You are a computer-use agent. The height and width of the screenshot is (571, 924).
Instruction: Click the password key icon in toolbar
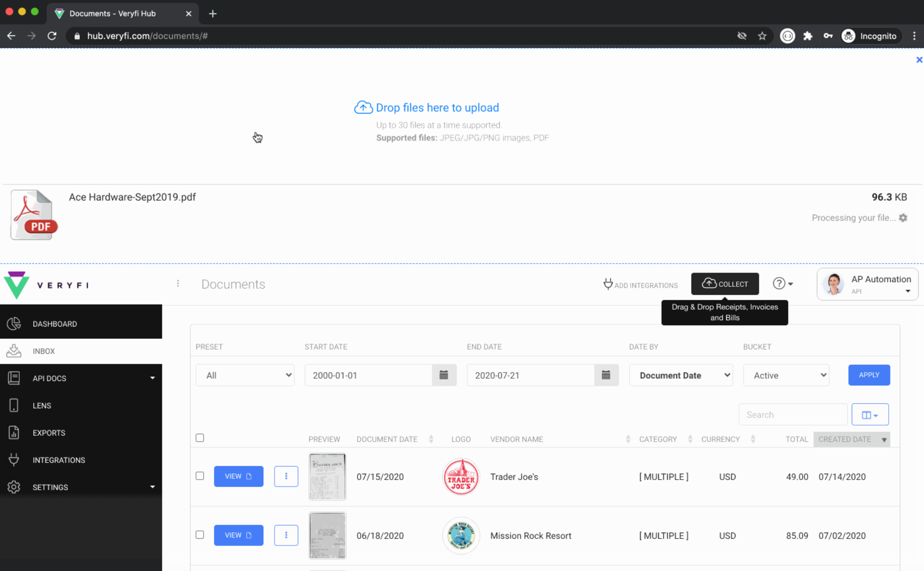828,36
